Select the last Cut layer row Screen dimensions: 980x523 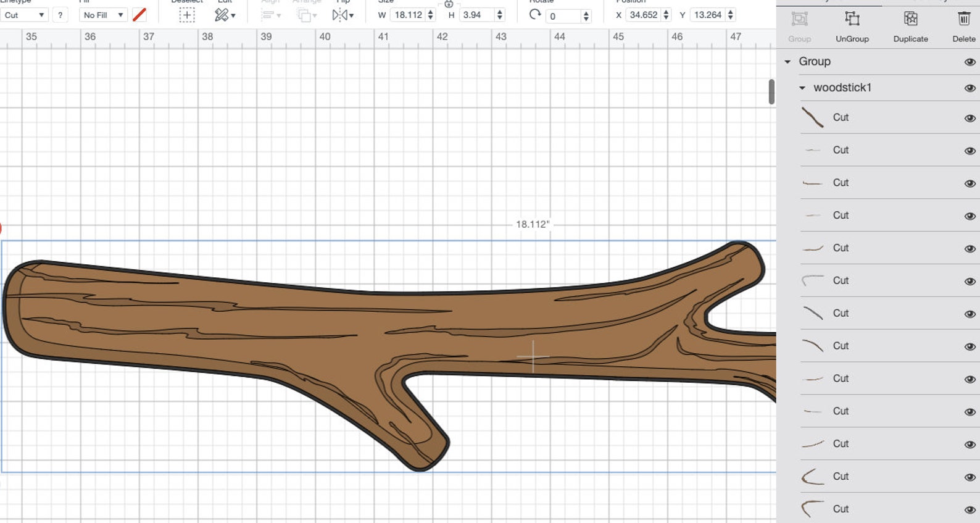(x=890, y=508)
